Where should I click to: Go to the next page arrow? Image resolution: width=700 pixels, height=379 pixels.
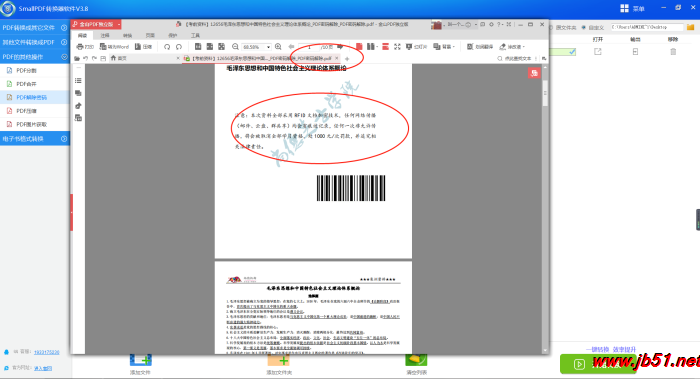340,46
